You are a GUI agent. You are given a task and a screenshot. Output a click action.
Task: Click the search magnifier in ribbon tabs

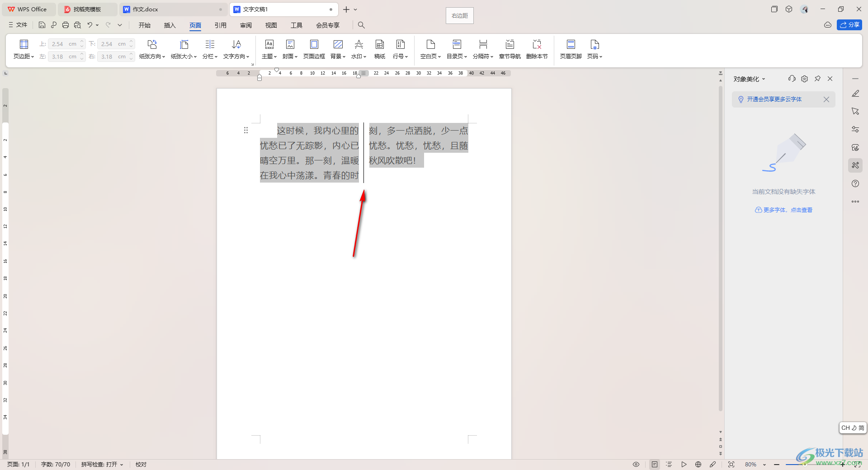pos(361,25)
